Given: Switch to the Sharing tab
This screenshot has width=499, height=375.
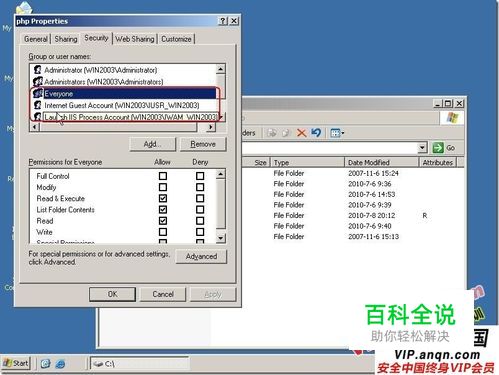Looking at the screenshot, I should 66,39.
